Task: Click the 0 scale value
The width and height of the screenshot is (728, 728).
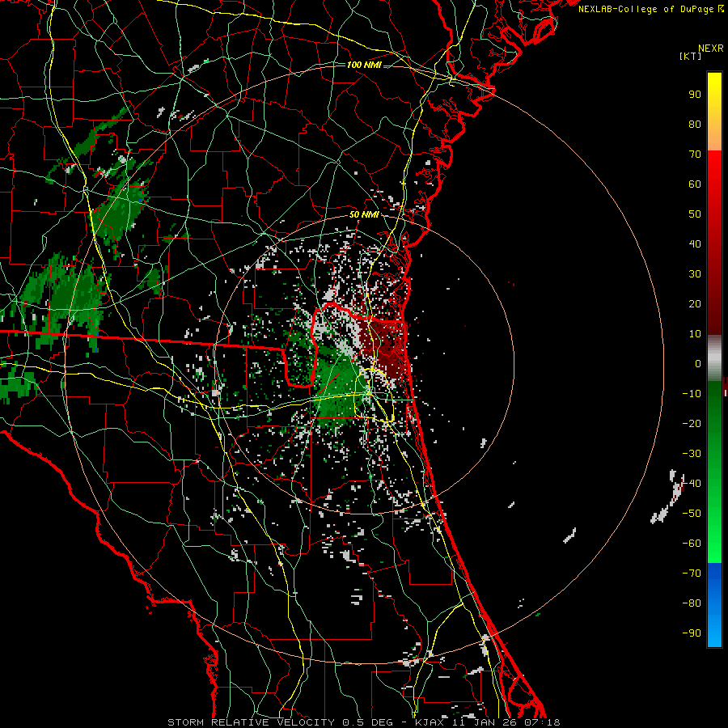Action: 698,363
